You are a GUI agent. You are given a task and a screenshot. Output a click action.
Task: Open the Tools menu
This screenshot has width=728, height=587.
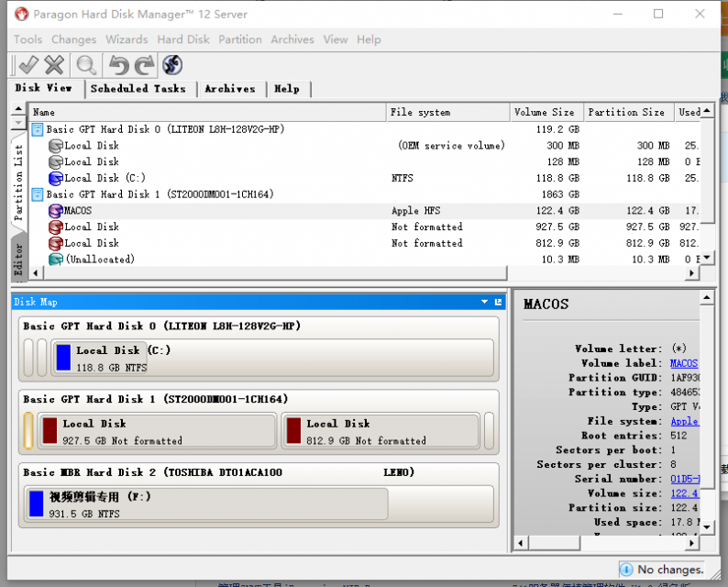[x=28, y=39]
